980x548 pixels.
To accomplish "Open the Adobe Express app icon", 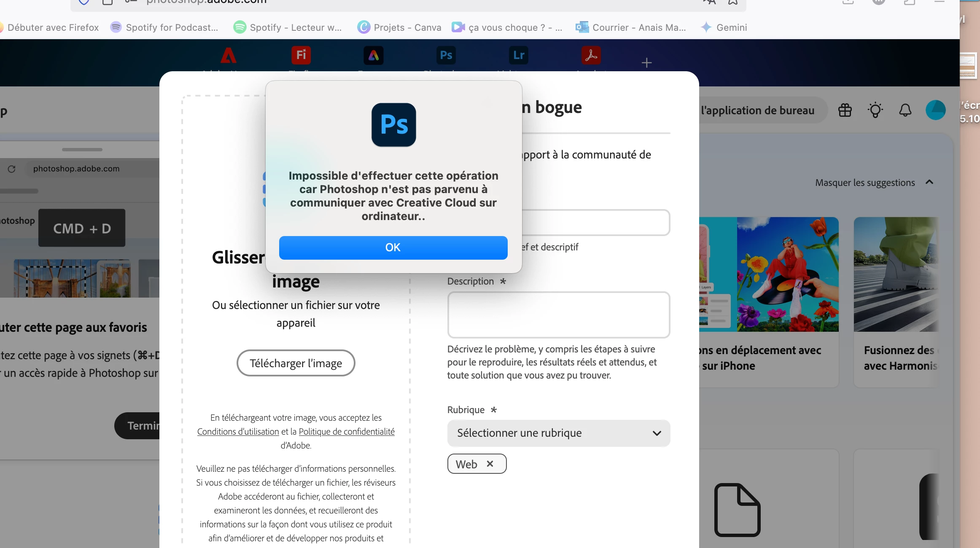I will pos(373,55).
